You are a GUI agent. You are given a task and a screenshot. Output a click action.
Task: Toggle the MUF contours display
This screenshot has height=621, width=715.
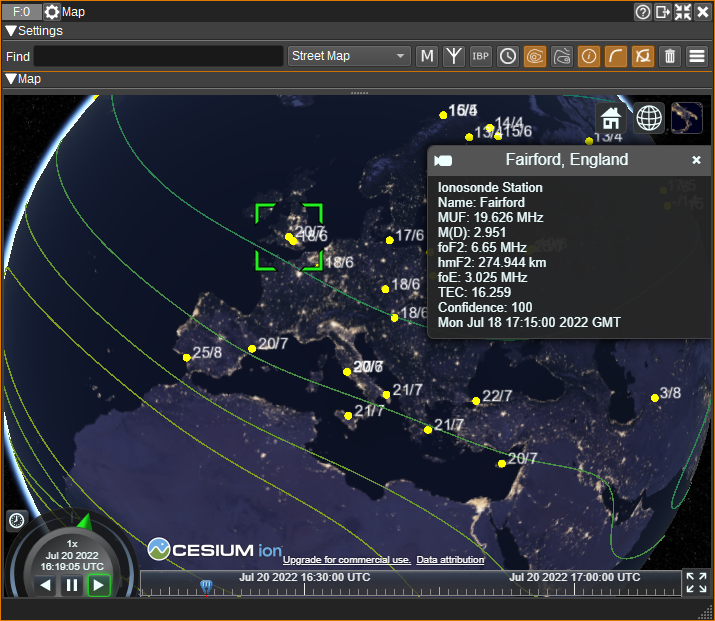pos(535,56)
